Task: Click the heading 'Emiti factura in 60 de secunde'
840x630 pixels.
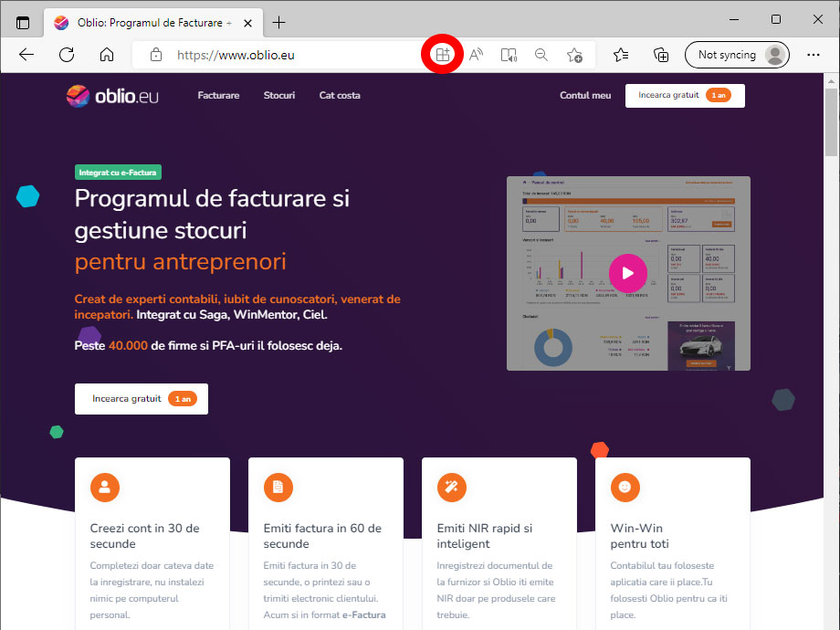Action: tap(322, 536)
